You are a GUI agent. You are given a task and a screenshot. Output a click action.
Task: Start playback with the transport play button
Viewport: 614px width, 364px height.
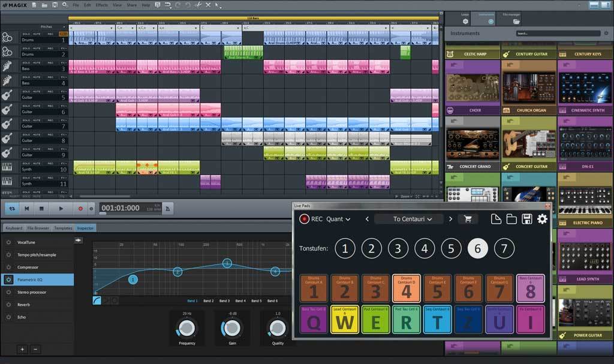61,208
